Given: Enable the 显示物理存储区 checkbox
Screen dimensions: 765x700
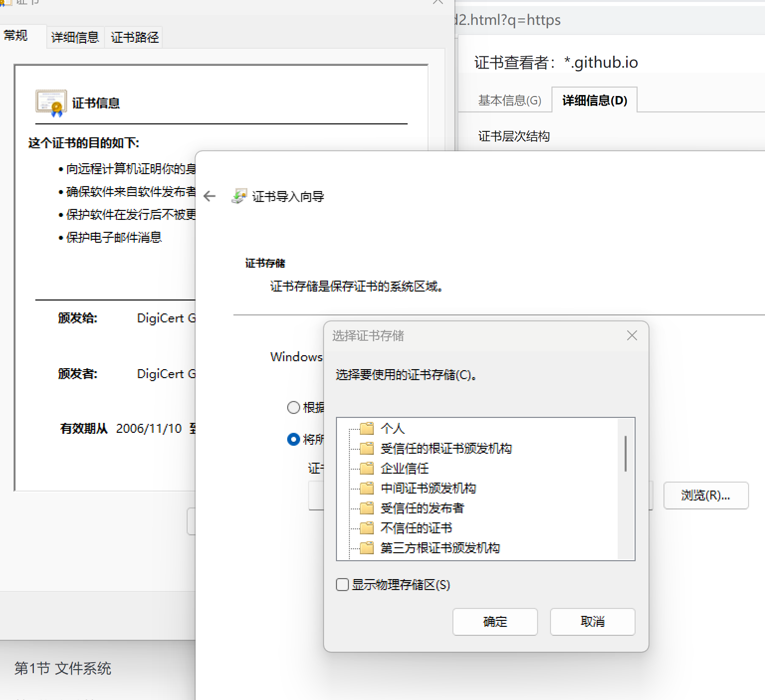Looking at the screenshot, I should coord(342,585).
